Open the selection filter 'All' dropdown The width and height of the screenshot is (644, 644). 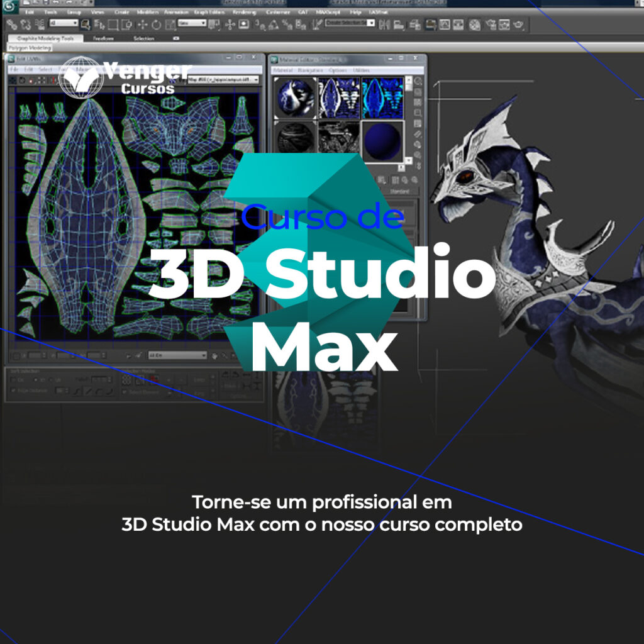point(64,23)
